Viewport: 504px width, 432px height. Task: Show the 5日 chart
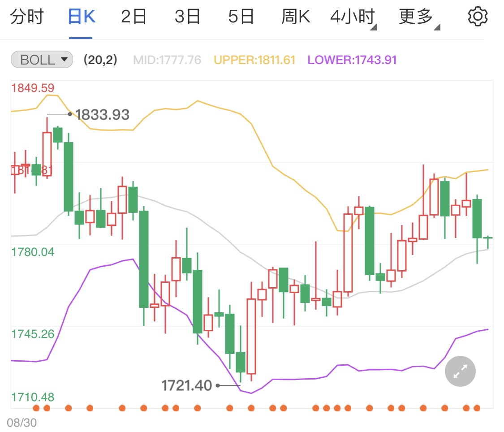pos(241,17)
